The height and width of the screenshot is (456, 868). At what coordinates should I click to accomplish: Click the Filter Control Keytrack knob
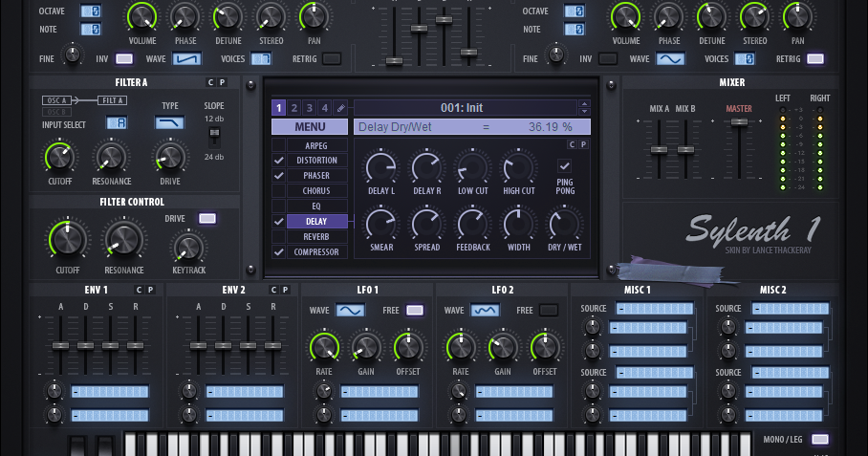(188, 248)
